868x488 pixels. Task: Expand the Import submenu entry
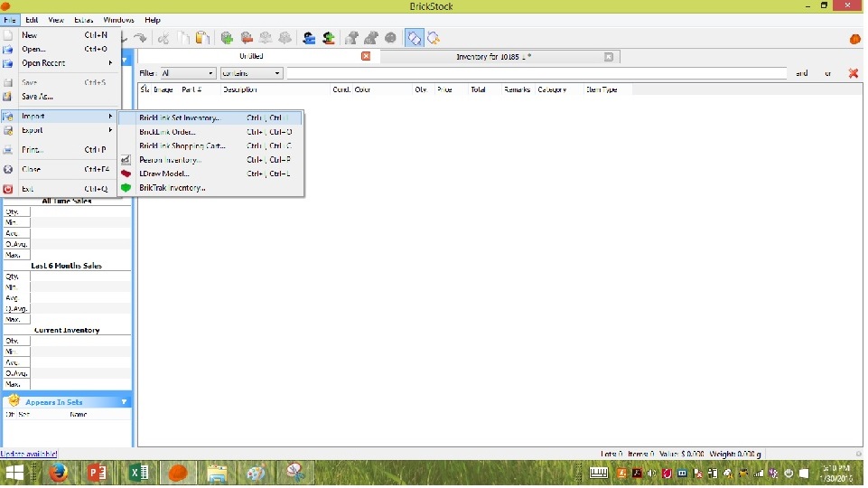pyautogui.click(x=61, y=117)
